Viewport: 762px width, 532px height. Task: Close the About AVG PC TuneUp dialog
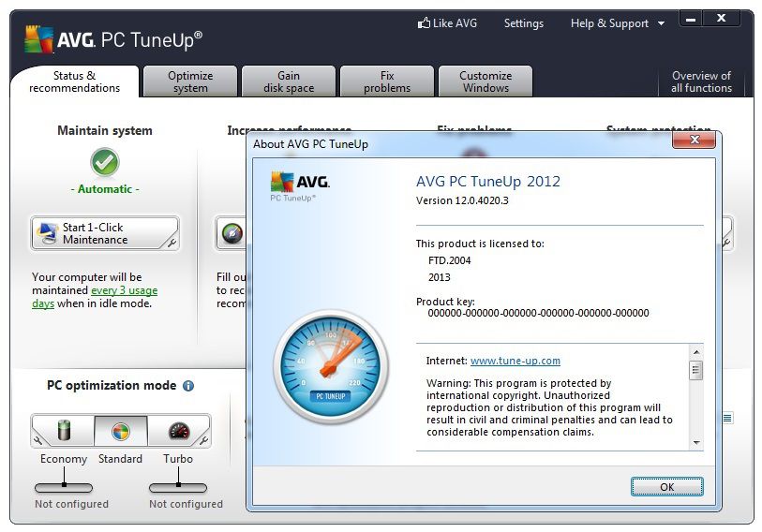tap(694, 140)
